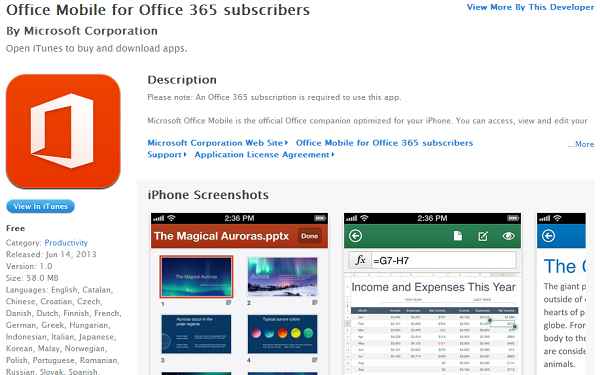Open the Application License Agreement link
Image resolution: width=600 pixels, height=375 pixels.
click(x=264, y=155)
